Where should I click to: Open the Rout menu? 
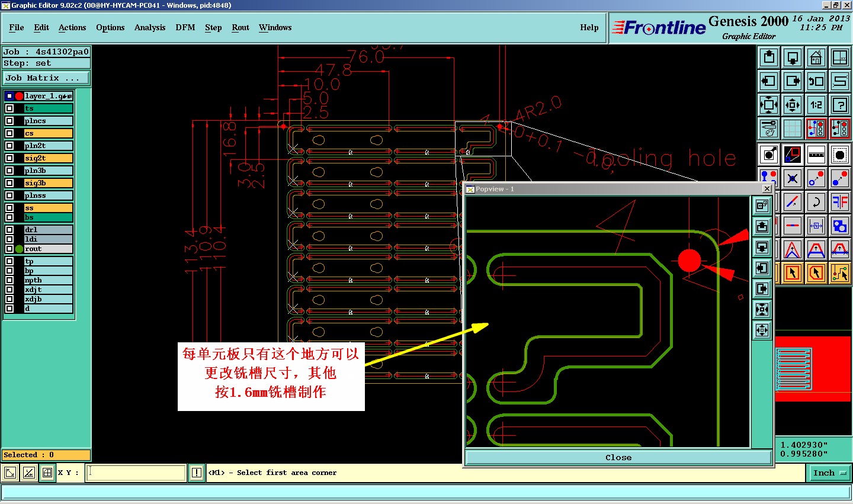240,27
